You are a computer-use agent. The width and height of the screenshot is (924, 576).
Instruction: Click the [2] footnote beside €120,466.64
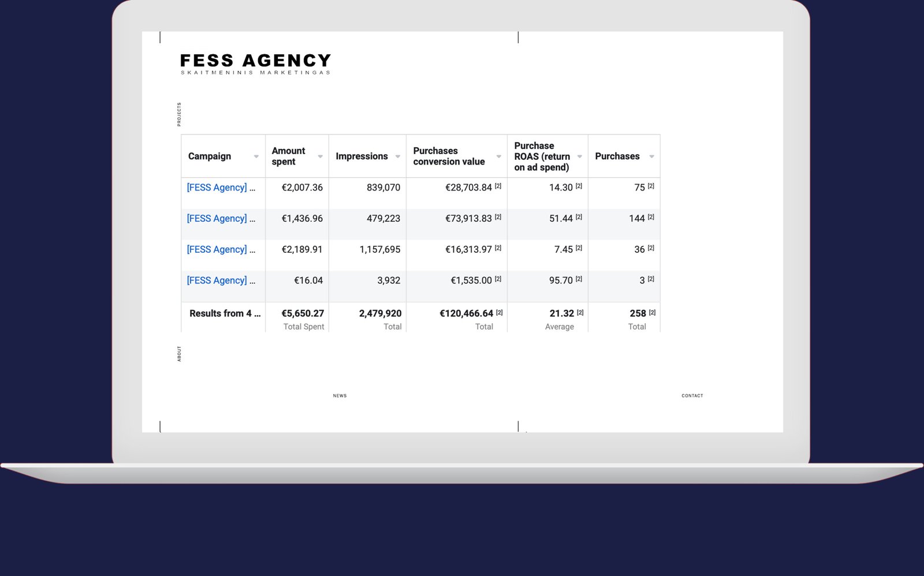pyautogui.click(x=499, y=312)
